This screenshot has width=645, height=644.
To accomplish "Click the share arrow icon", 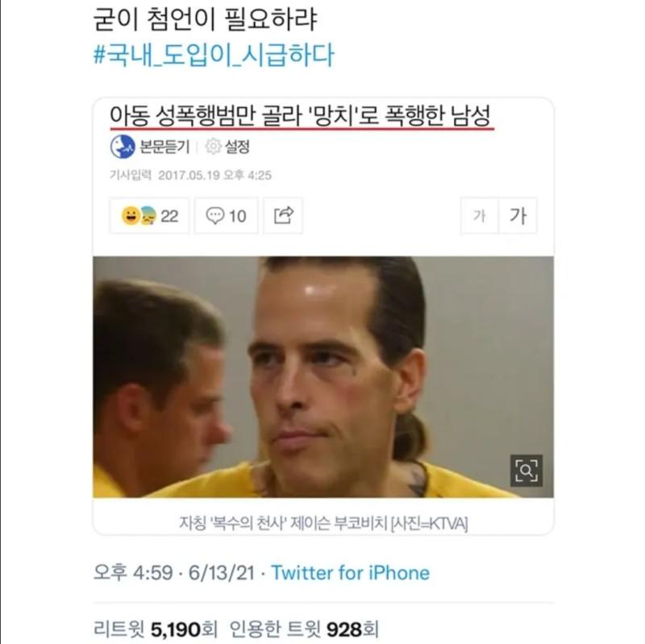I will (284, 216).
